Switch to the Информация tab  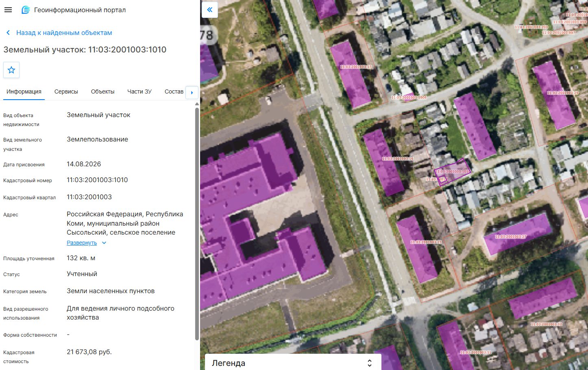click(x=24, y=91)
